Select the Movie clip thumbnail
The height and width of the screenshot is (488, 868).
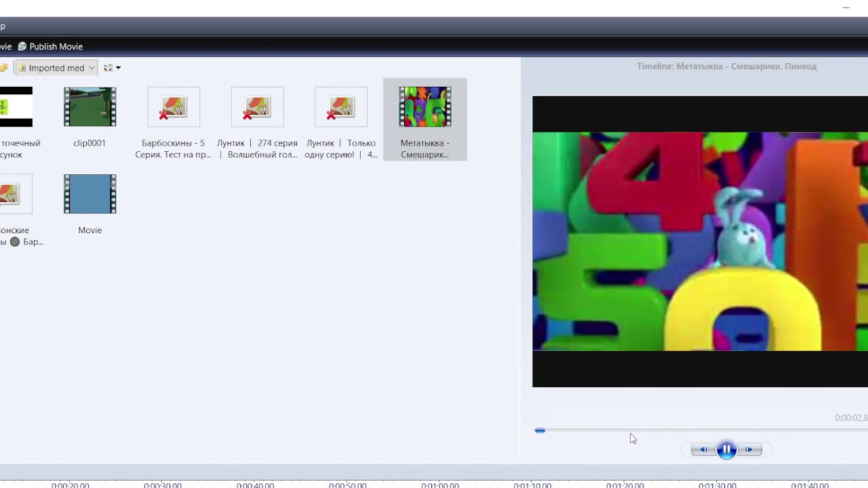pyautogui.click(x=90, y=195)
